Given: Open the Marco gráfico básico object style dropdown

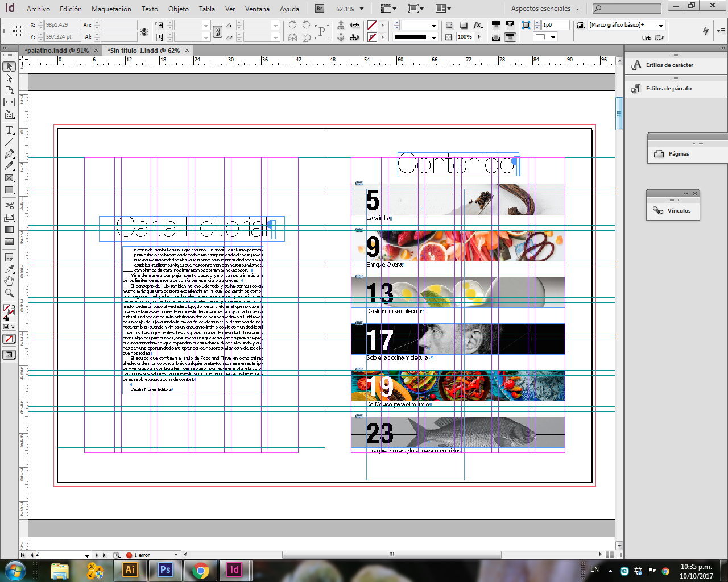Looking at the screenshot, I should coord(661,26).
